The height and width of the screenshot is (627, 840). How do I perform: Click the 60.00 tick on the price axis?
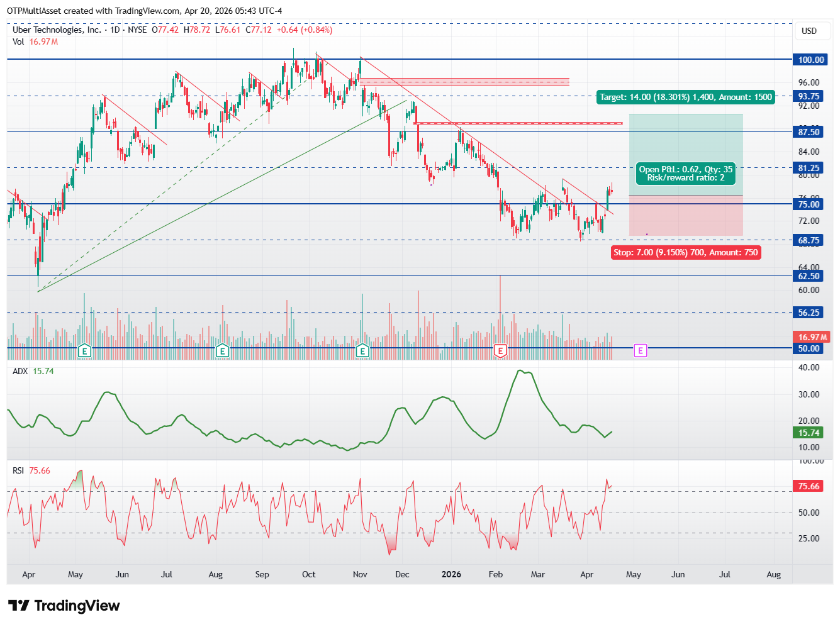(x=809, y=290)
